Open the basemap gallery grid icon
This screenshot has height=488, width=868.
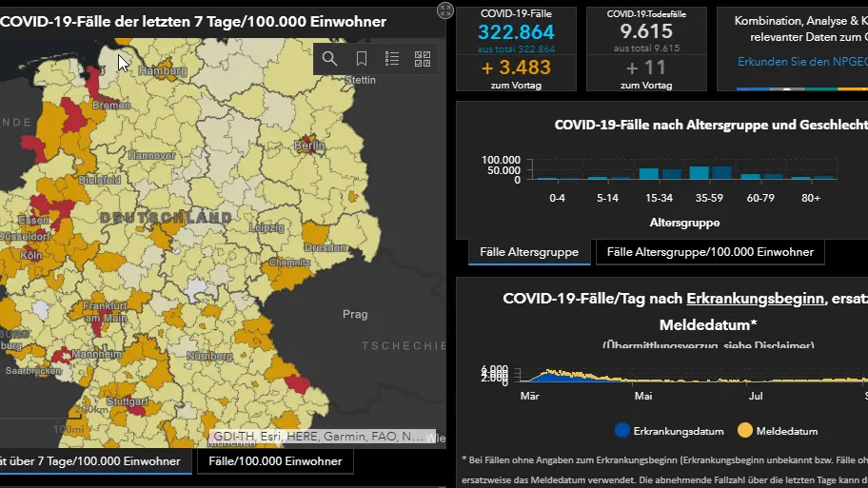point(423,59)
